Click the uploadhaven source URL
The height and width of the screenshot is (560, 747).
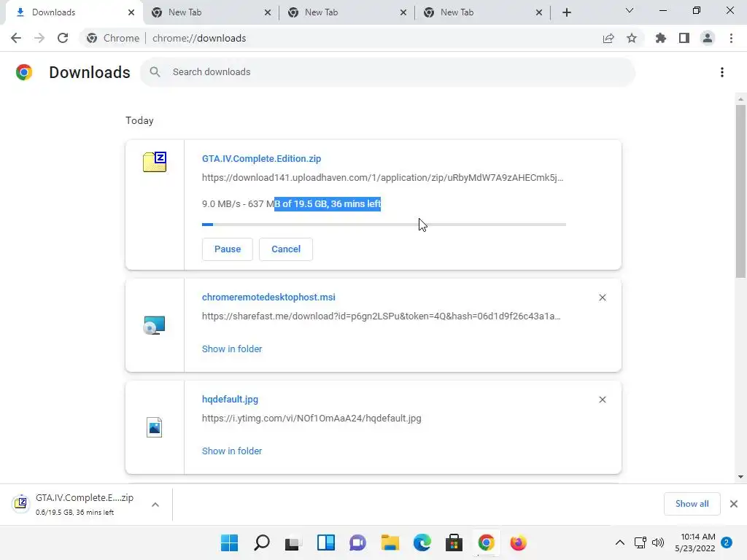pyautogui.click(x=382, y=178)
